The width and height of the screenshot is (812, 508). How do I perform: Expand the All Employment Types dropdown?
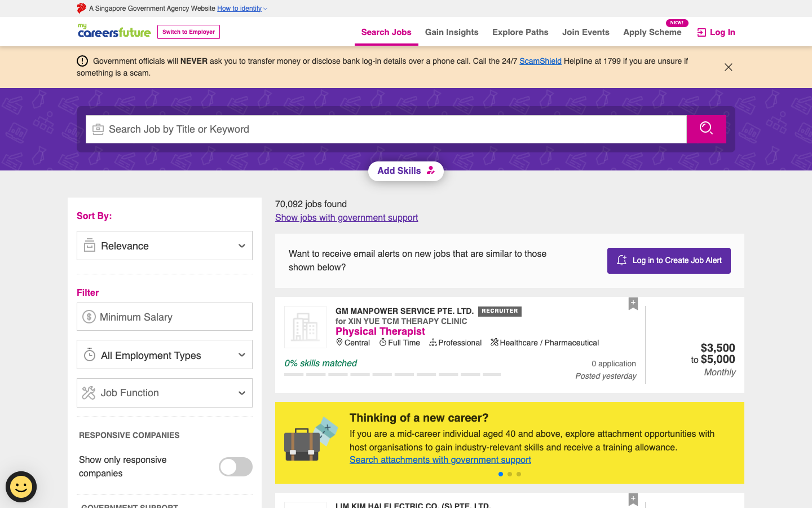point(165,354)
